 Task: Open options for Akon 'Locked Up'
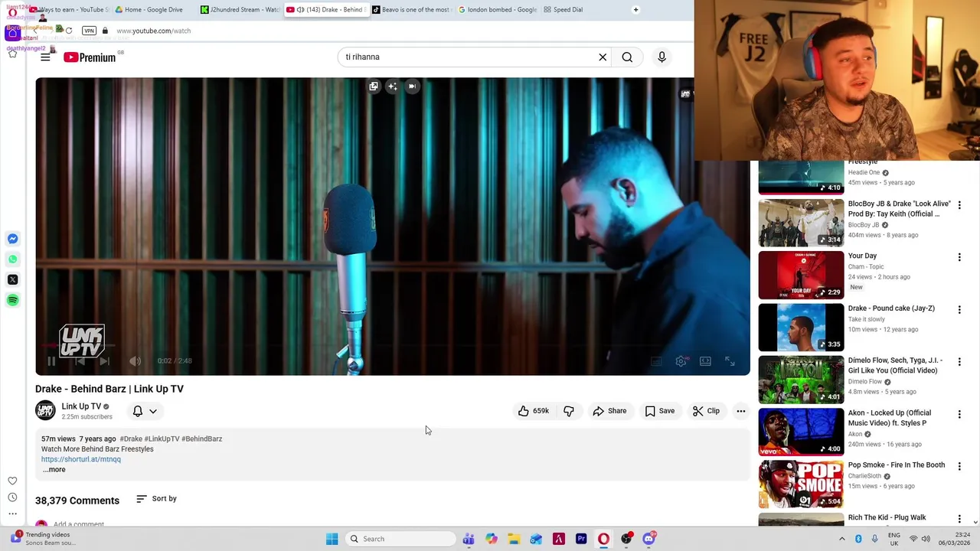click(x=959, y=414)
